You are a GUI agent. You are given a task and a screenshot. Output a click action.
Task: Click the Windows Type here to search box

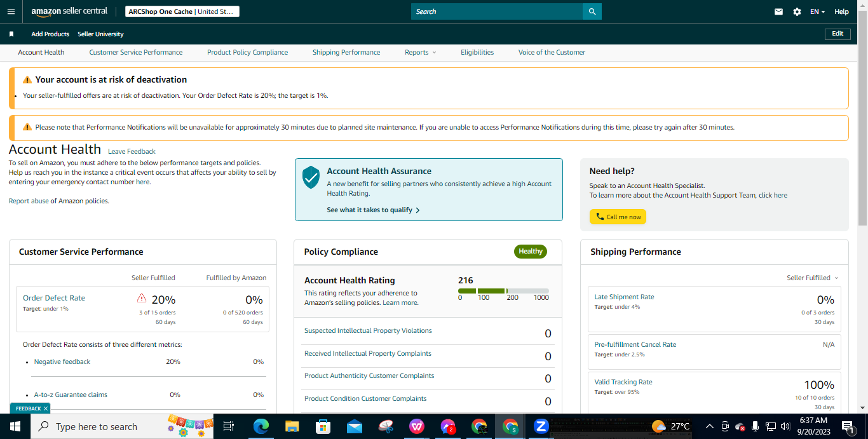pos(121,426)
